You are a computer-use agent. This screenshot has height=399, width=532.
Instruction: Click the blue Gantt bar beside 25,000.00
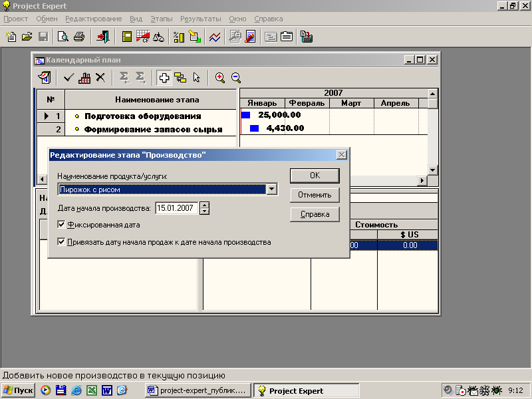[x=246, y=115]
